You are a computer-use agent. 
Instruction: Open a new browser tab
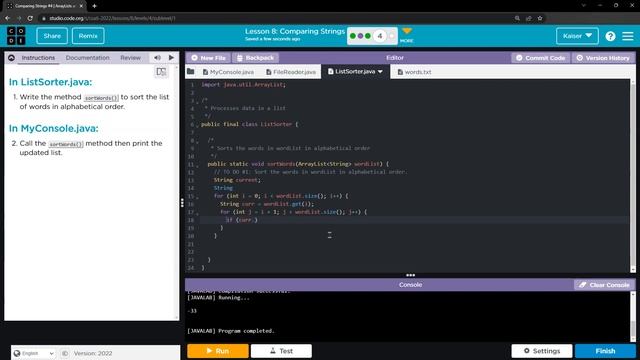click(94, 6)
